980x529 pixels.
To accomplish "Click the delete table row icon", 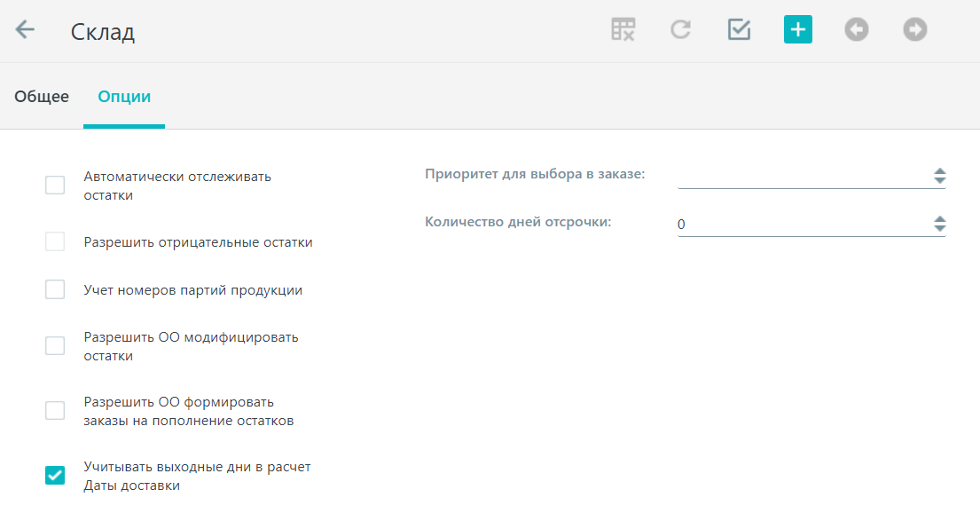I will pyautogui.click(x=623, y=29).
